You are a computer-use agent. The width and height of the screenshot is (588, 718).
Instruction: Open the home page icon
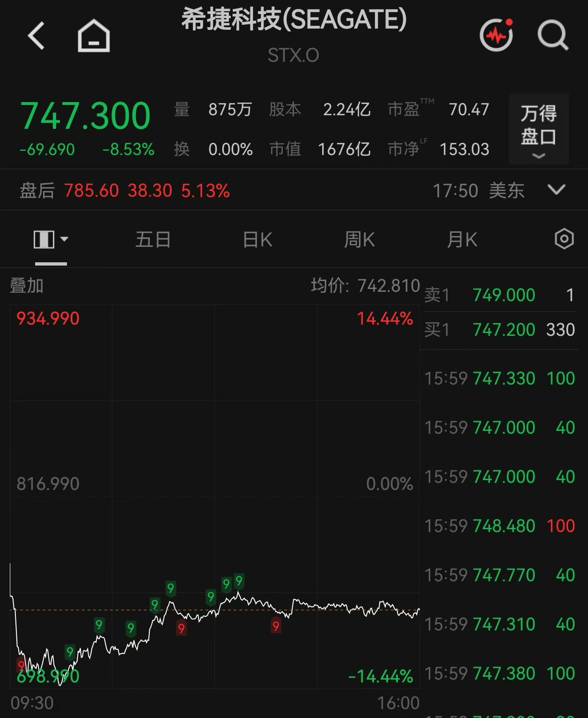pyautogui.click(x=94, y=36)
